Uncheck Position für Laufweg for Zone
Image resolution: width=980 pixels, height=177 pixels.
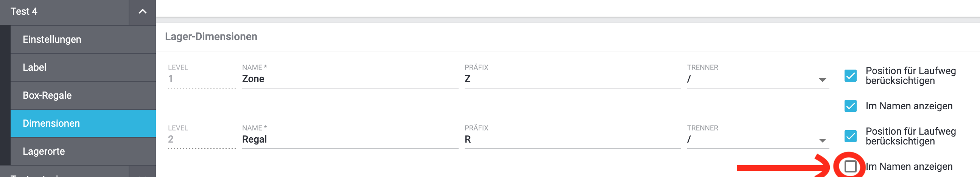[850, 76]
